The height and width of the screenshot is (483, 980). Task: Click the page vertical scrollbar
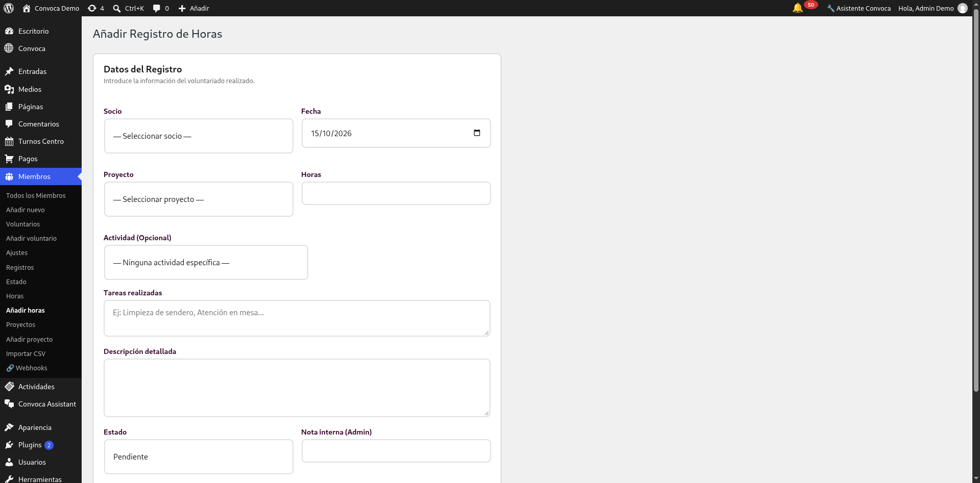pos(976,201)
